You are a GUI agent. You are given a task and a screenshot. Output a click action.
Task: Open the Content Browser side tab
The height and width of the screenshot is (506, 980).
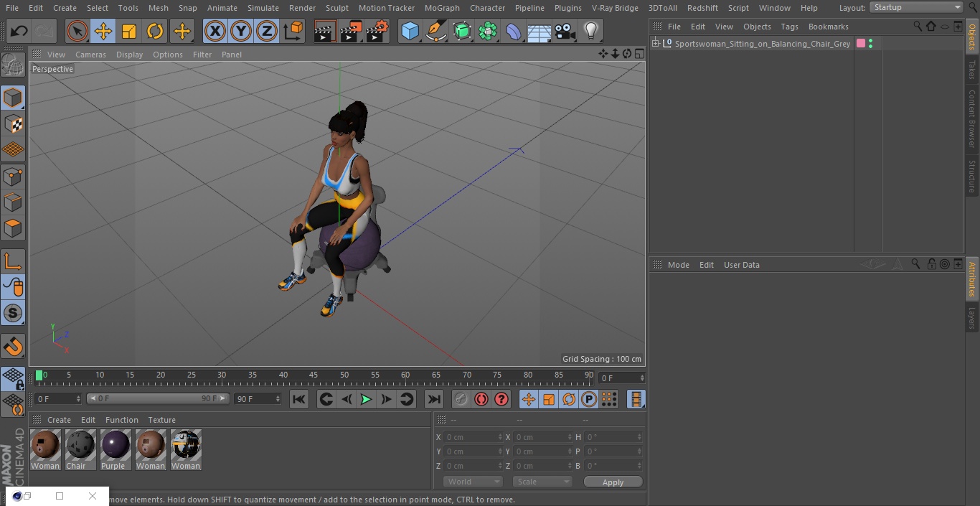pyautogui.click(x=972, y=118)
